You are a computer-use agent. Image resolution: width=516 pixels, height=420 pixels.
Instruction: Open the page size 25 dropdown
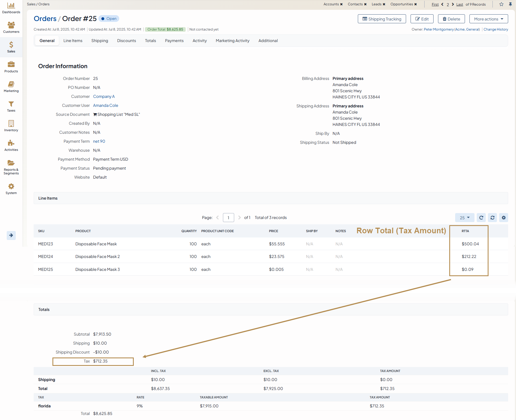click(464, 218)
